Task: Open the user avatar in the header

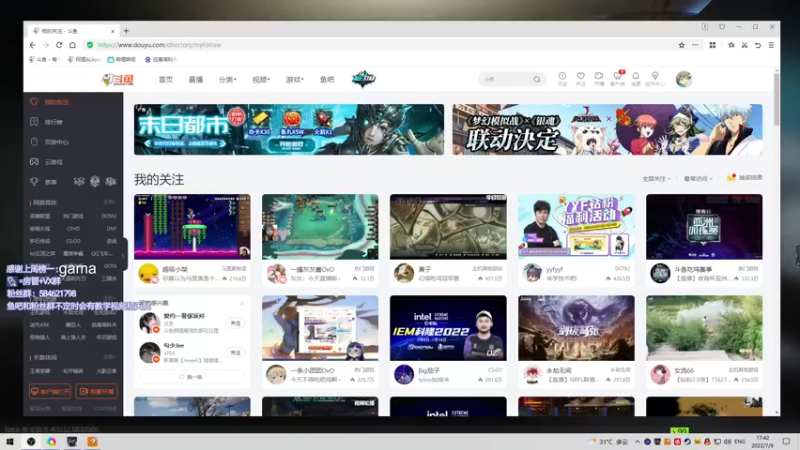Action: click(684, 79)
